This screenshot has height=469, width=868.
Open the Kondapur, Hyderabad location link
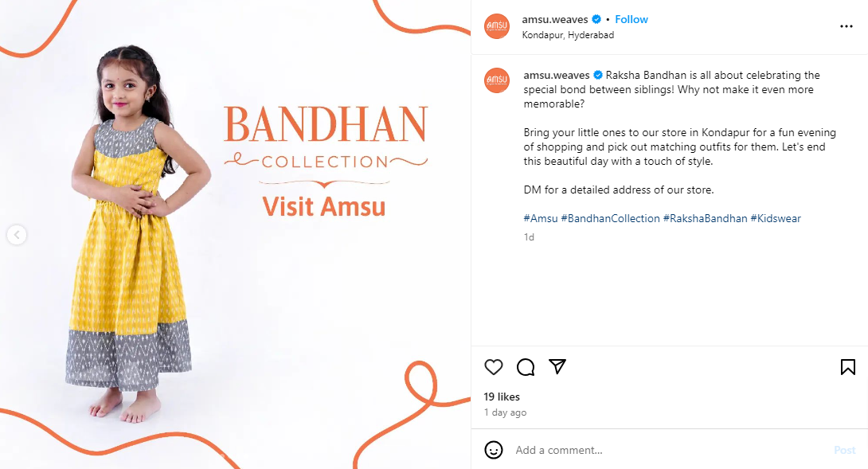(568, 35)
